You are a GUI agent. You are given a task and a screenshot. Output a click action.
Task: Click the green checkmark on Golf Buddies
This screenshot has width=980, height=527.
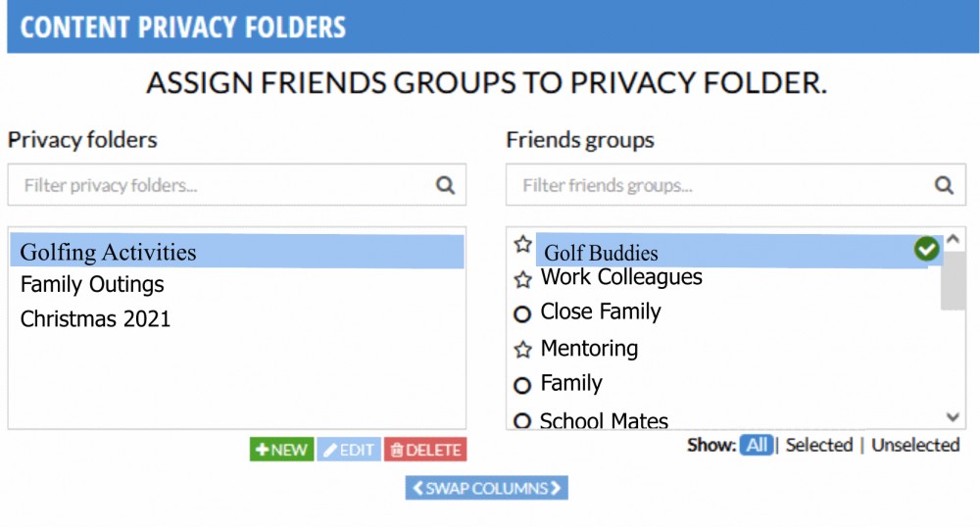pos(926,249)
